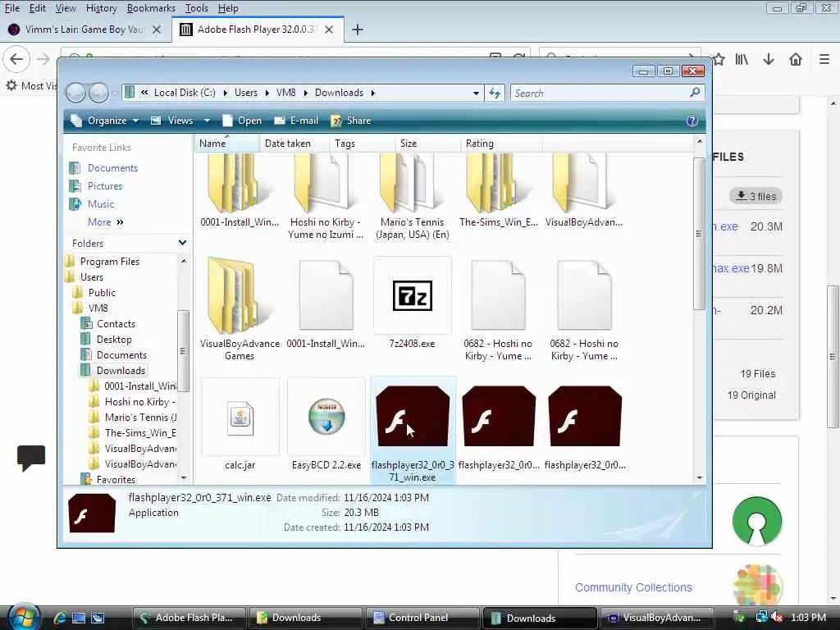Screen dimensions: 840x630
Task: Click the muted volume tray icon
Action: [778, 618]
